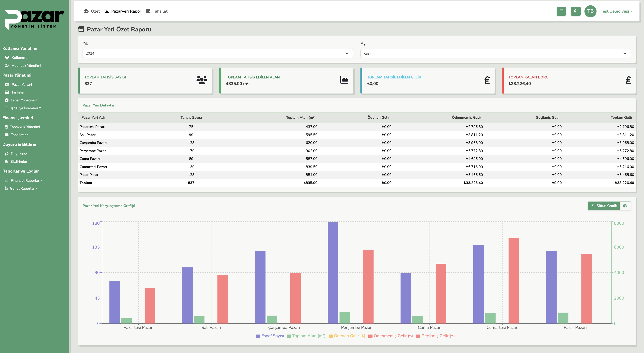Click the Finansal Raporlar chart icon
644x353 pixels.
[6, 180]
